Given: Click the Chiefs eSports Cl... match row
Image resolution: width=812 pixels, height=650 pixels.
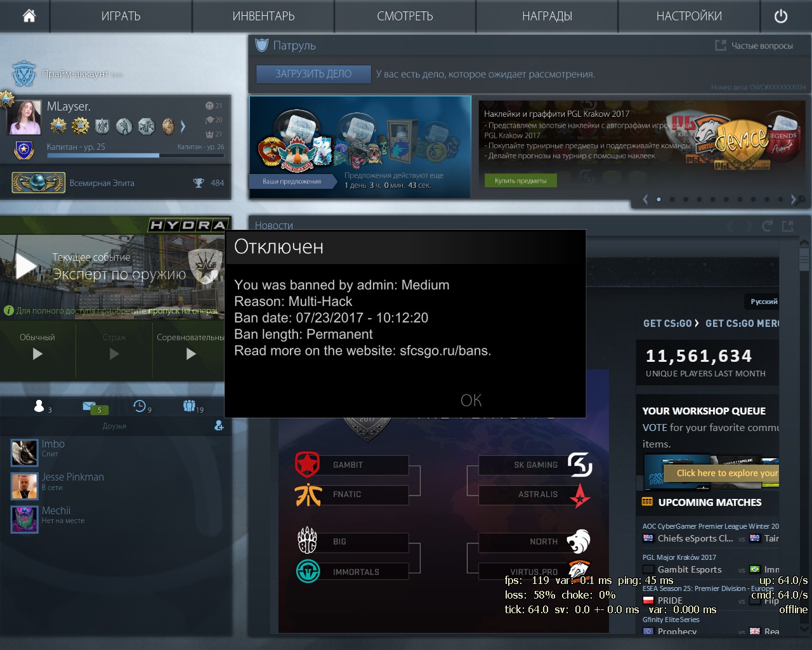Looking at the screenshot, I should (710, 538).
